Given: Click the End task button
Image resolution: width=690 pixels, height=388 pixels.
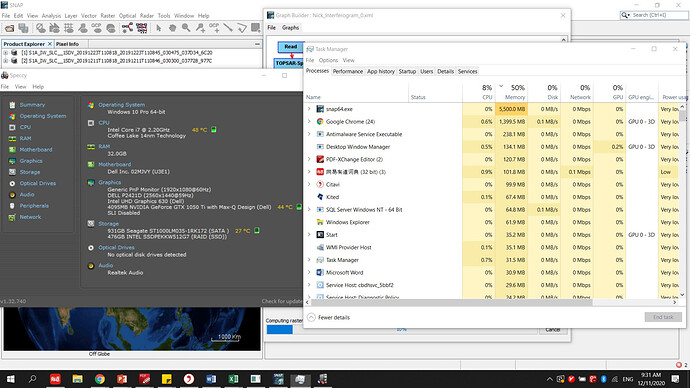Looking at the screenshot, I should click(x=663, y=317).
